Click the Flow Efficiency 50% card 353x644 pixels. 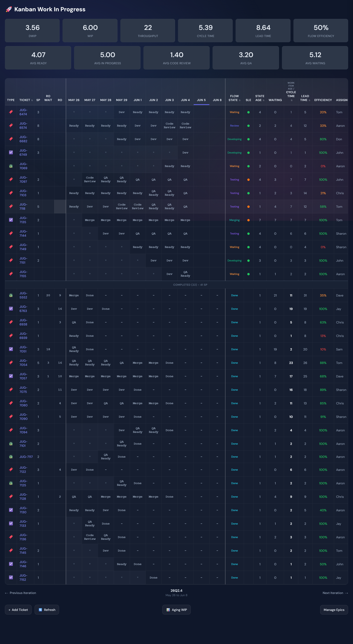coord(321,31)
